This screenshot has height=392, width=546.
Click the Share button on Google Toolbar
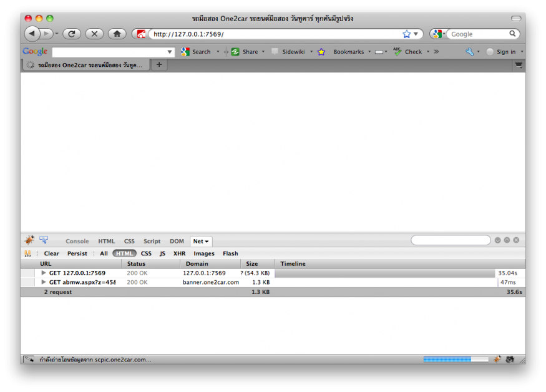pos(245,52)
